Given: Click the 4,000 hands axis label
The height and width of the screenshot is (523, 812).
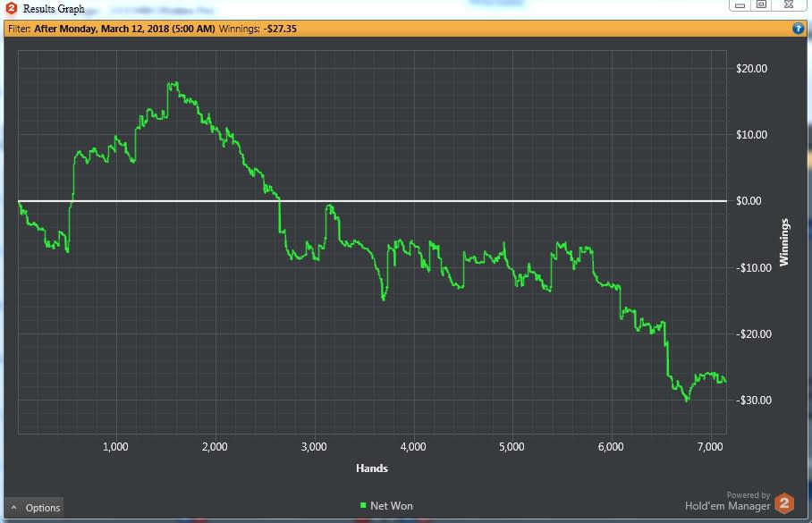Looking at the screenshot, I should 413,447.
